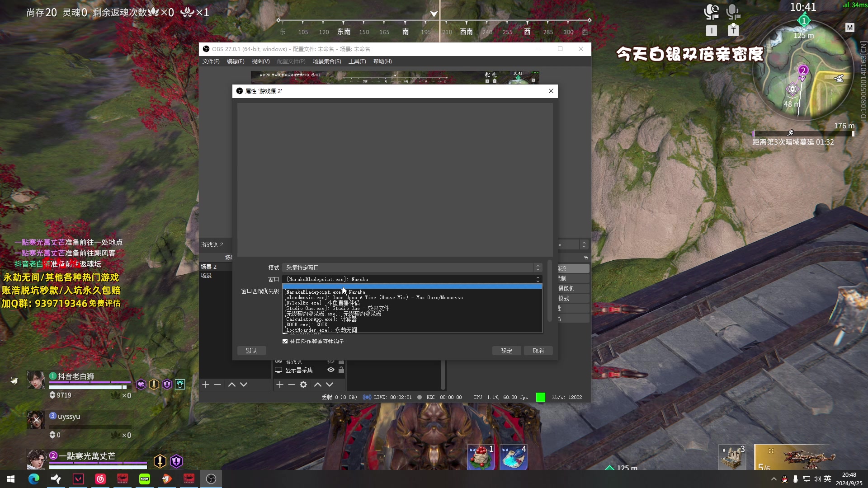868x488 pixels.
Task: Click the 英 input method indicator
Action: [827, 479]
